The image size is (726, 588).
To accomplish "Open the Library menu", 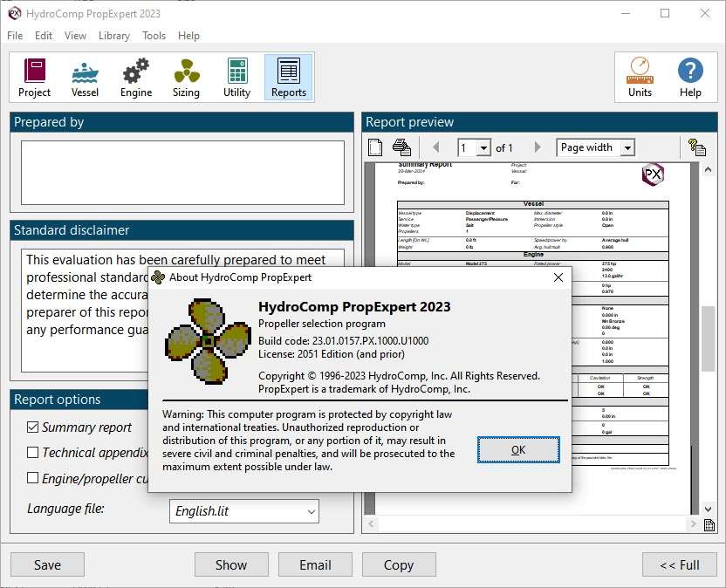I will point(113,36).
